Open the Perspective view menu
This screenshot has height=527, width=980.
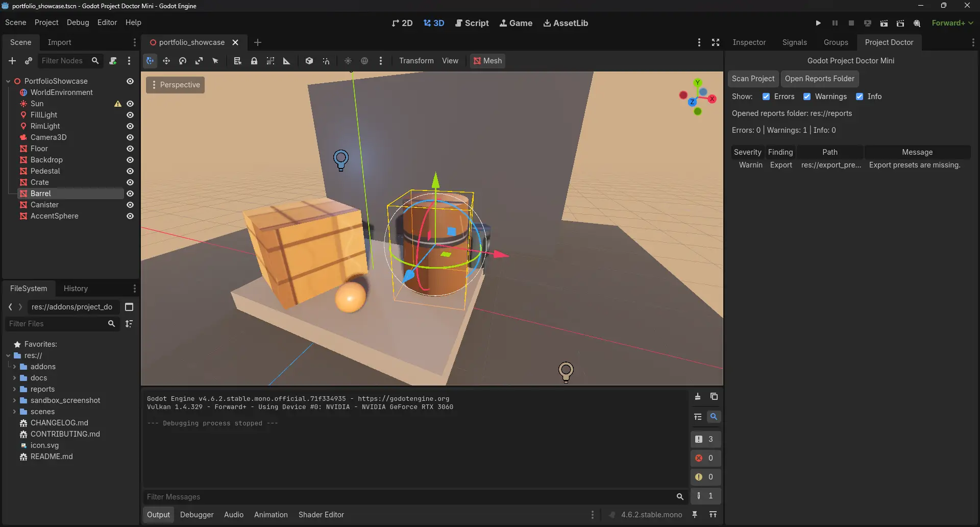click(x=175, y=85)
